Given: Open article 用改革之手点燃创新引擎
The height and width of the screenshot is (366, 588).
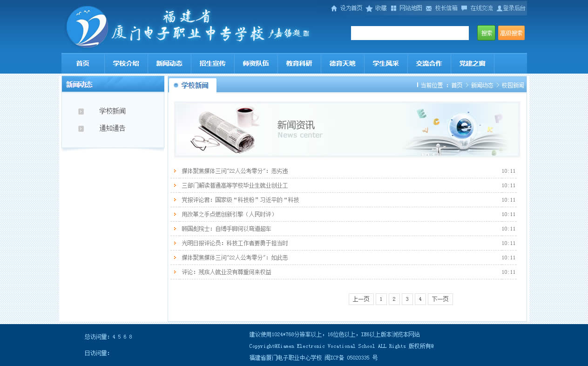Looking at the screenshot, I should coord(228,215).
